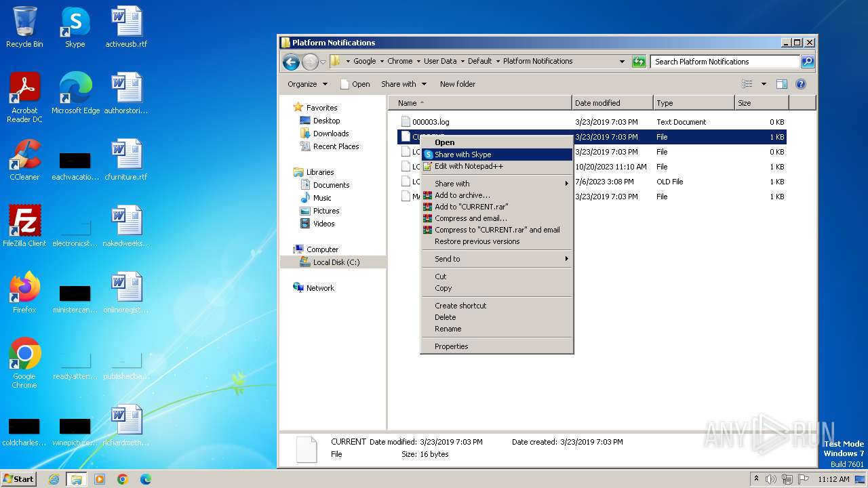Sort by the Date modified column
Viewport: 868px width, 488px height.
click(612, 103)
